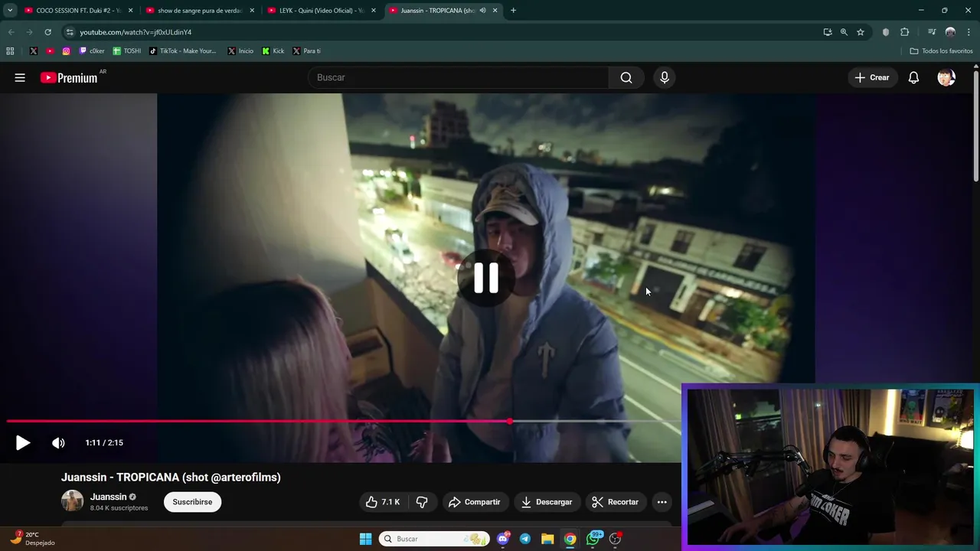Viewport: 980px width, 551px height.
Task: Click the zoom magnifier icon in address bar
Action: pos(844,32)
